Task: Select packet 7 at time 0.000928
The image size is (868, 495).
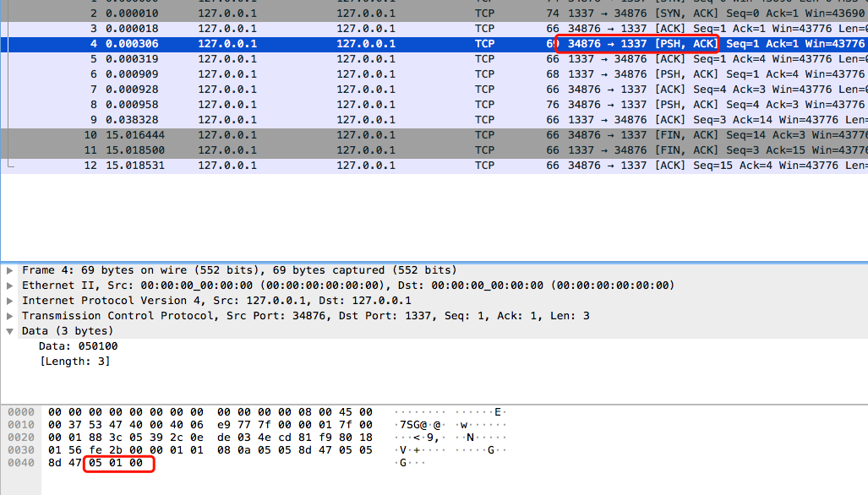Action: (x=434, y=90)
